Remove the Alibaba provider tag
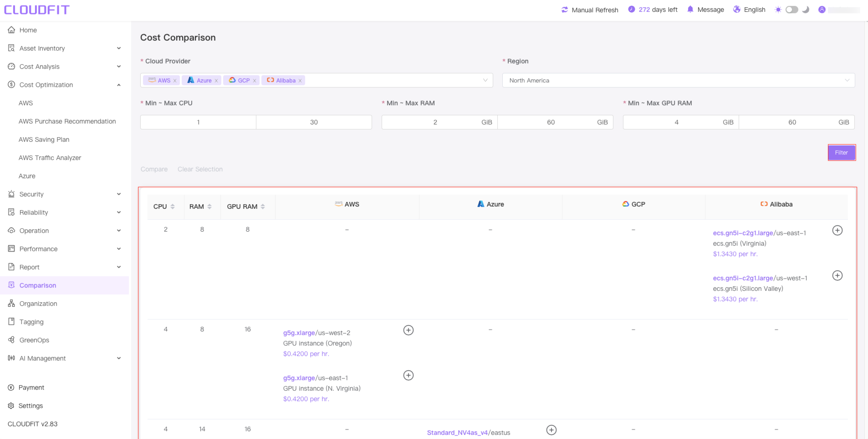 (300, 81)
